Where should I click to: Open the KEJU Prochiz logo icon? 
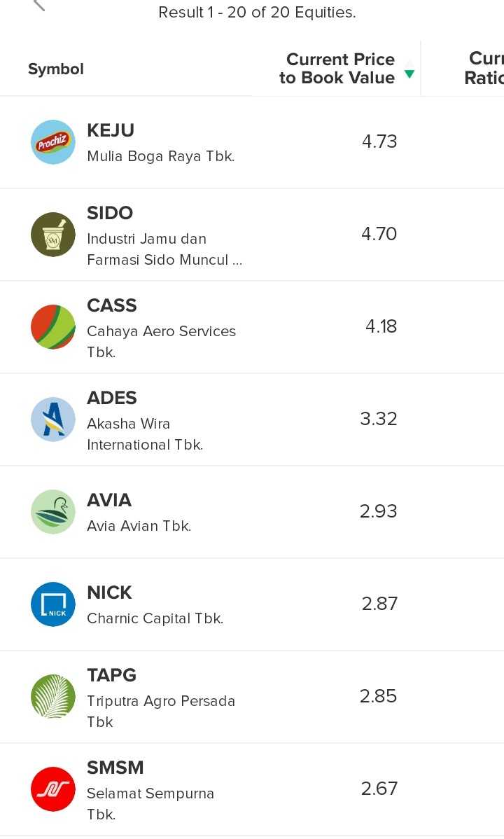(53, 142)
